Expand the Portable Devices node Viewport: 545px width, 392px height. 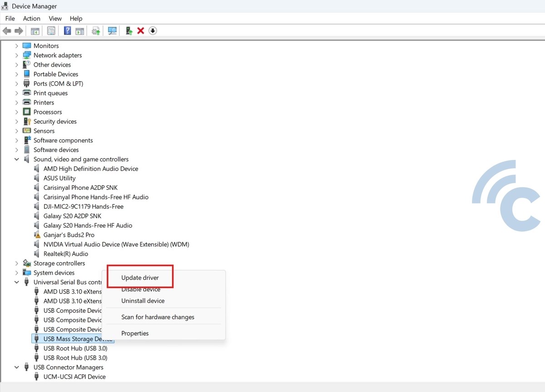pyautogui.click(x=17, y=74)
